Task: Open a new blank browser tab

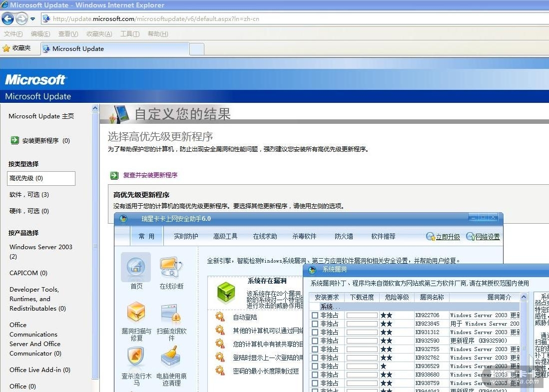Action: coord(197,49)
